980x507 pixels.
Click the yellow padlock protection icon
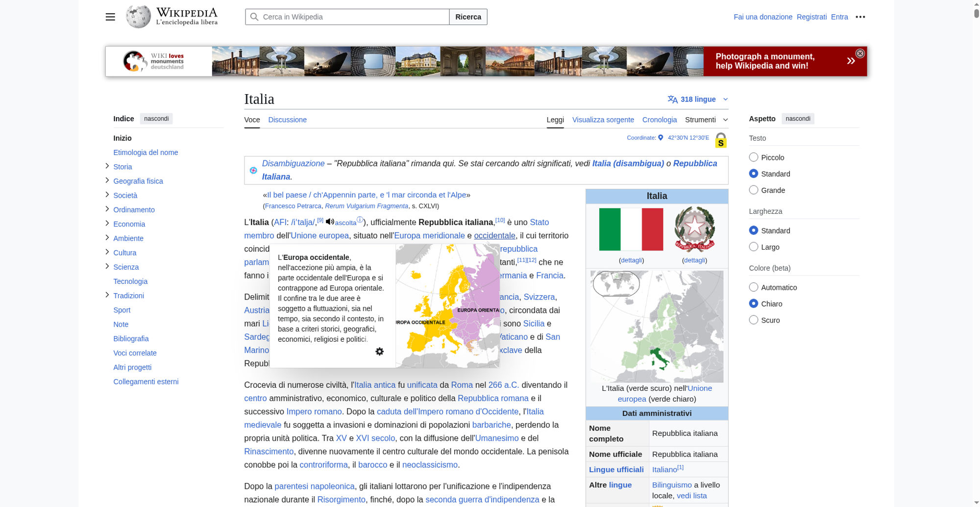(721, 140)
